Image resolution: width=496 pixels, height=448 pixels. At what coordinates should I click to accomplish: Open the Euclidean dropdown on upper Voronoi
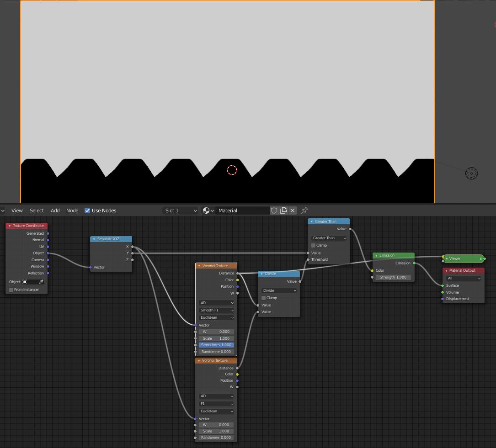pyautogui.click(x=216, y=318)
